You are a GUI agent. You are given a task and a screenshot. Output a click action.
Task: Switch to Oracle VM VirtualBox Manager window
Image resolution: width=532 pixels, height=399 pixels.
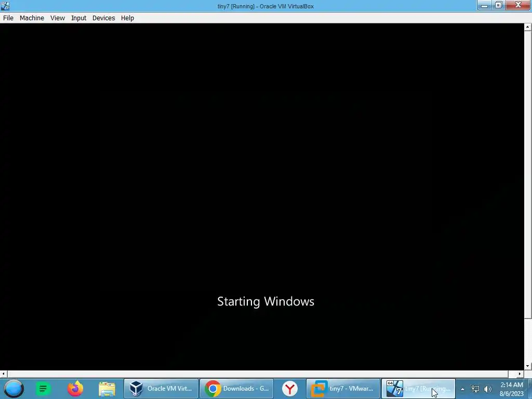[x=161, y=389]
